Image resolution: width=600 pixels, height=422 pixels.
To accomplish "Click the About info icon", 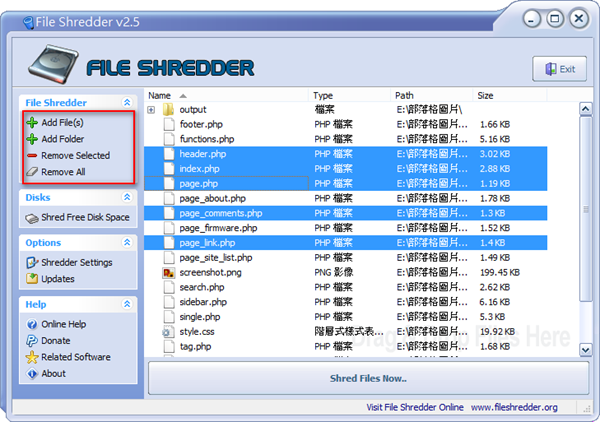I will pyautogui.click(x=32, y=373).
